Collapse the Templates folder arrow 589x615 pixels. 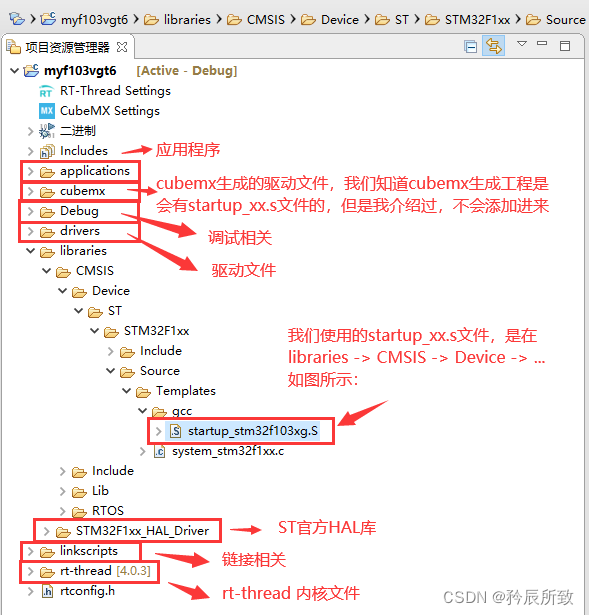126,391
